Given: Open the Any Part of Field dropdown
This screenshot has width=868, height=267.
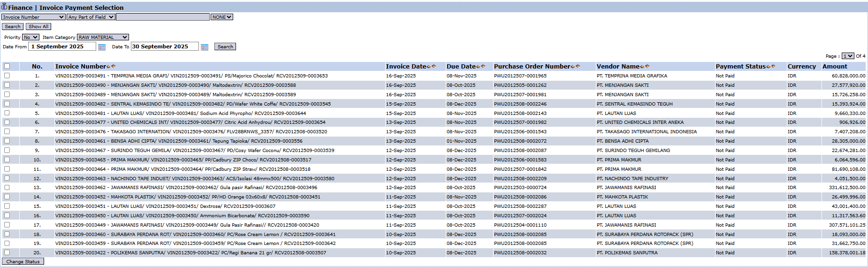Looking at the screenshot, I should click(91, 17).
